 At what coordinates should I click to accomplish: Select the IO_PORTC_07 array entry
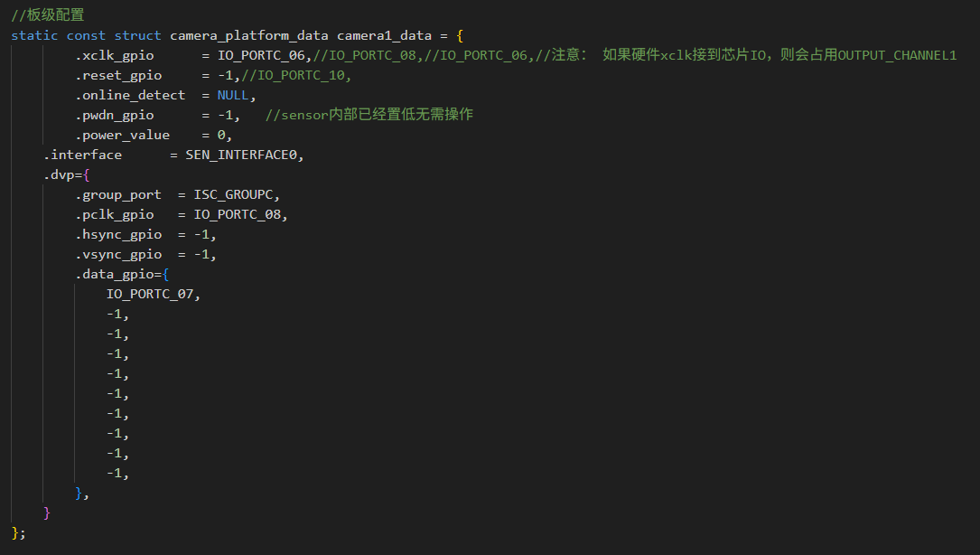coord(150,294)
